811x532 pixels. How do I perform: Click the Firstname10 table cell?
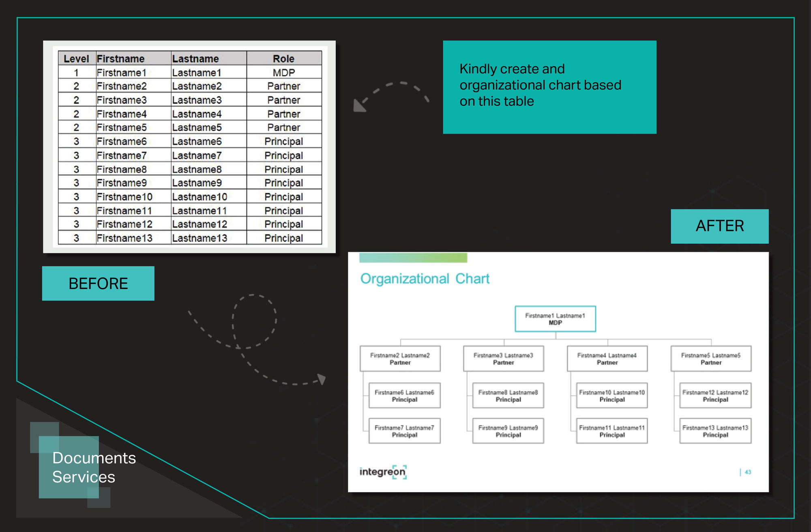coord(133,197)
